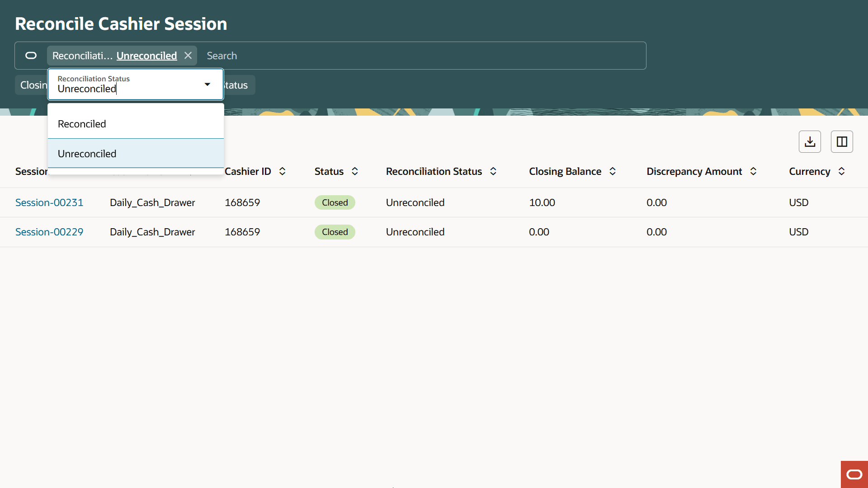
Task: Sort the Discrepancy Amount column
Action: 753,171
